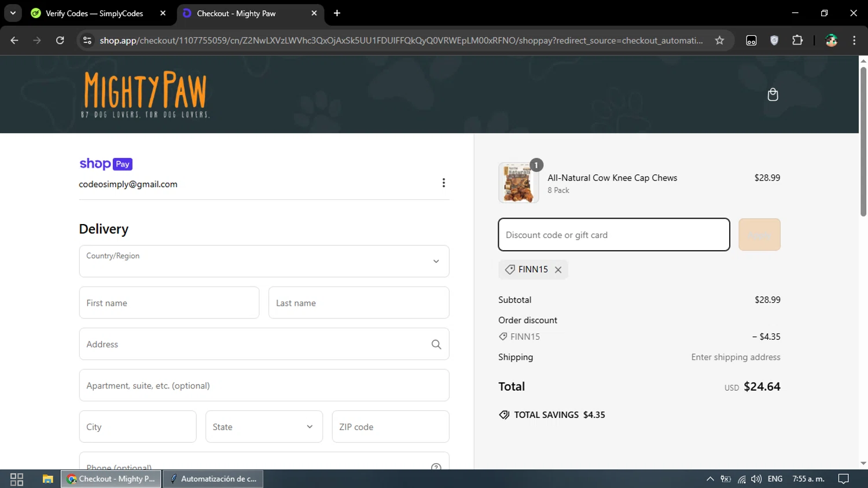This screenshot has height=488, width=868.
Task: Open the shopping bag cart icon
Action: 773,94
